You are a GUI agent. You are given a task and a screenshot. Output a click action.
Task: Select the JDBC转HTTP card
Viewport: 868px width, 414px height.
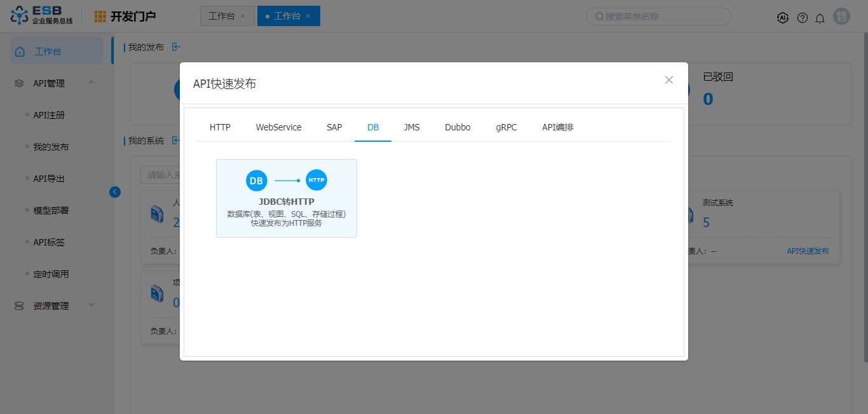(286, 198)
